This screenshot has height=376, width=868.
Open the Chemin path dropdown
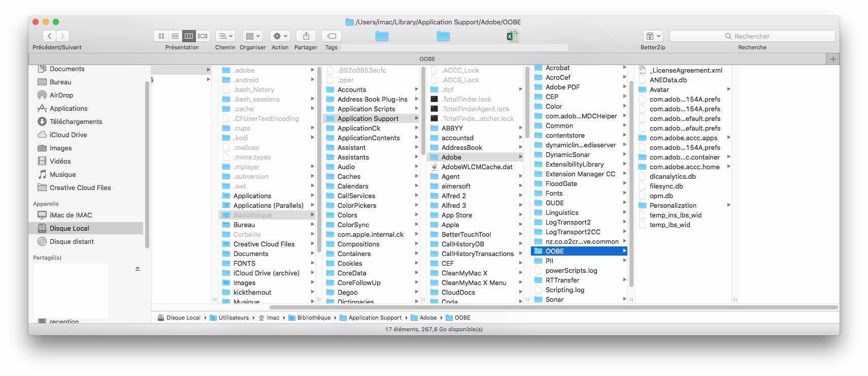[225, 36]
